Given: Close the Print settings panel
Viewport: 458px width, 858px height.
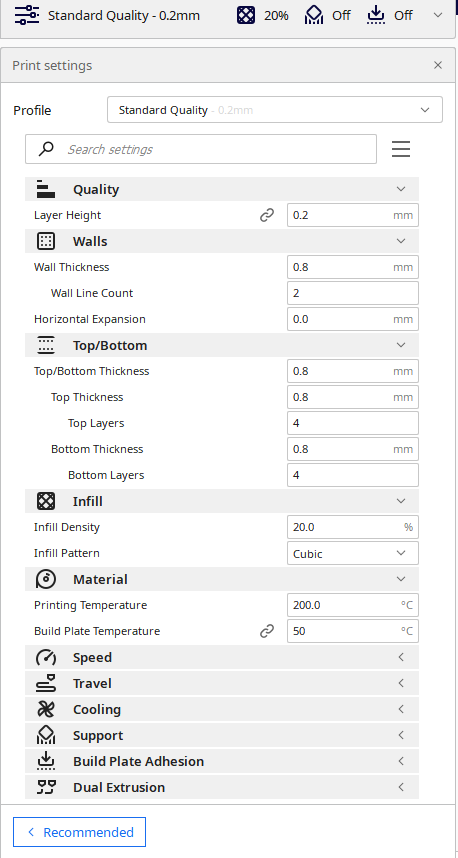Looking at the screenshot, I should tap(438, 65).
